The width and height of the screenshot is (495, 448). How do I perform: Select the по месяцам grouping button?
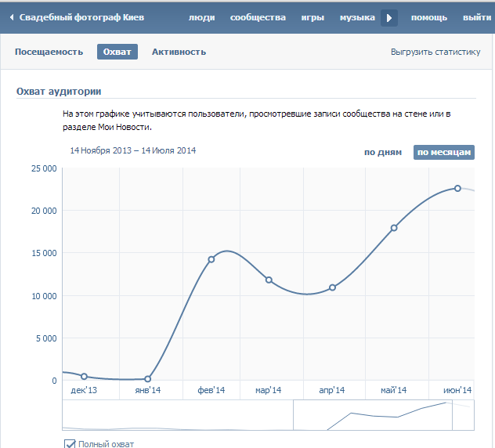[x=444, y=152]
